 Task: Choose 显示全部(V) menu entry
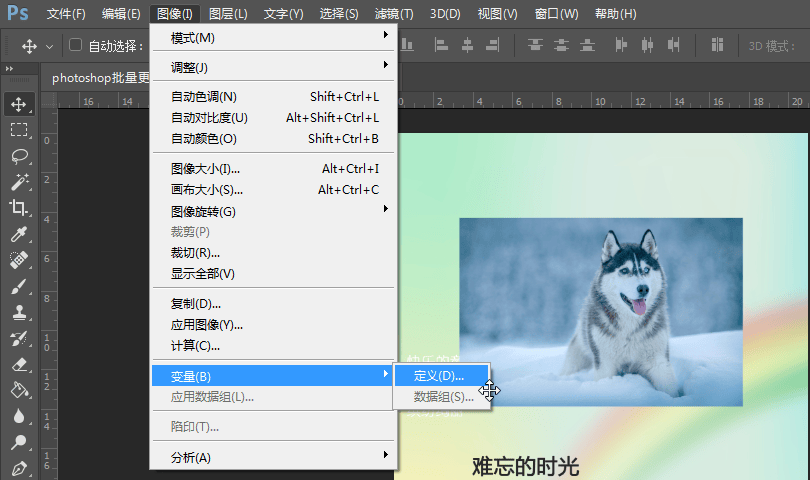point(274,273)
